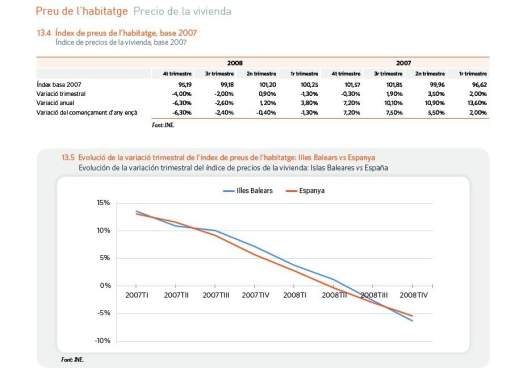Image resolution: width=519 pixels, height=368 pixels.
Task: Click the 2007 column group header
Action: (403, 63)
